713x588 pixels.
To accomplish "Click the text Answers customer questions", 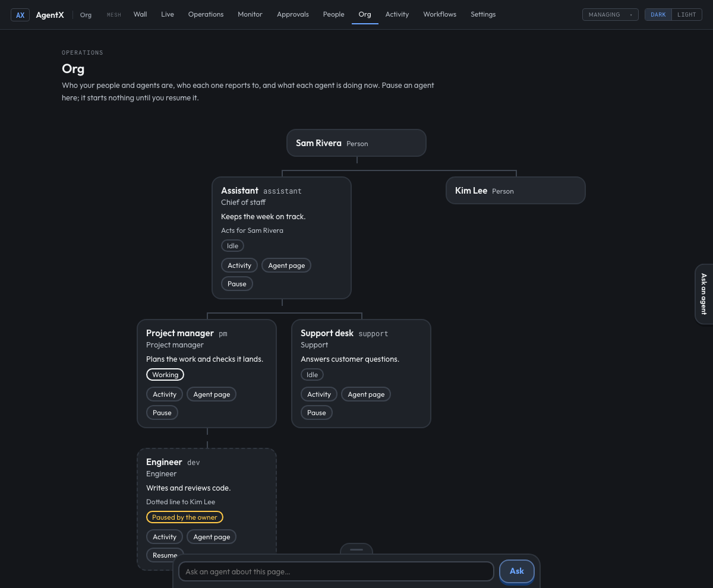I will pos(350,359).
